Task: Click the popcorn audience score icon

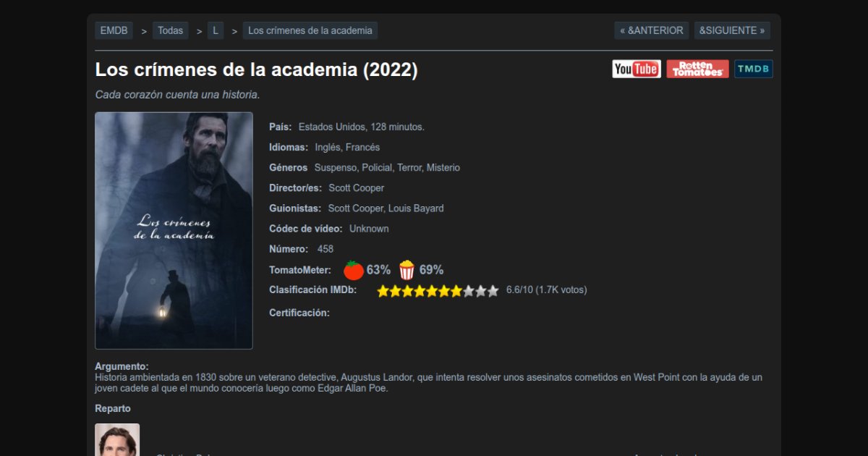Action: 407,270
